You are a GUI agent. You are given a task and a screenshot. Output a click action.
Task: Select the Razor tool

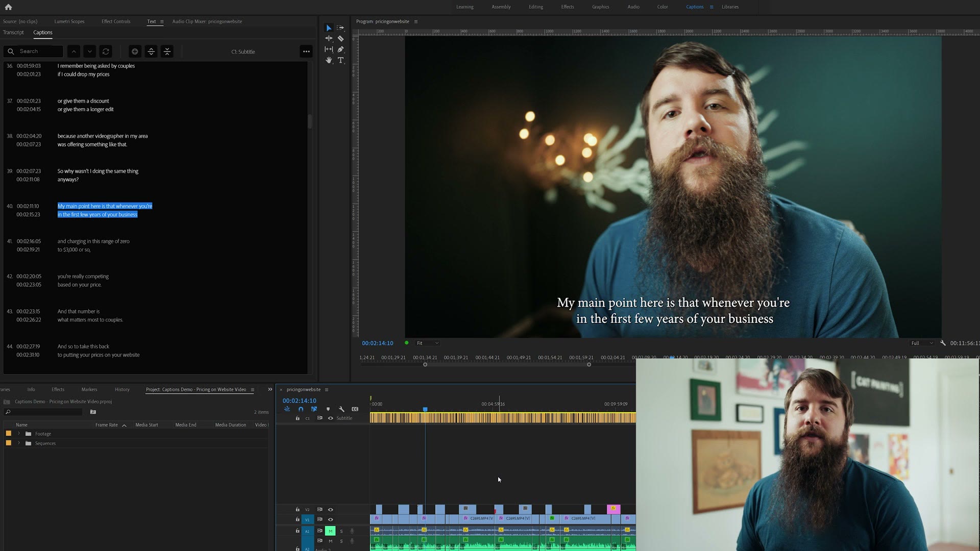click(x=340, y=38)
